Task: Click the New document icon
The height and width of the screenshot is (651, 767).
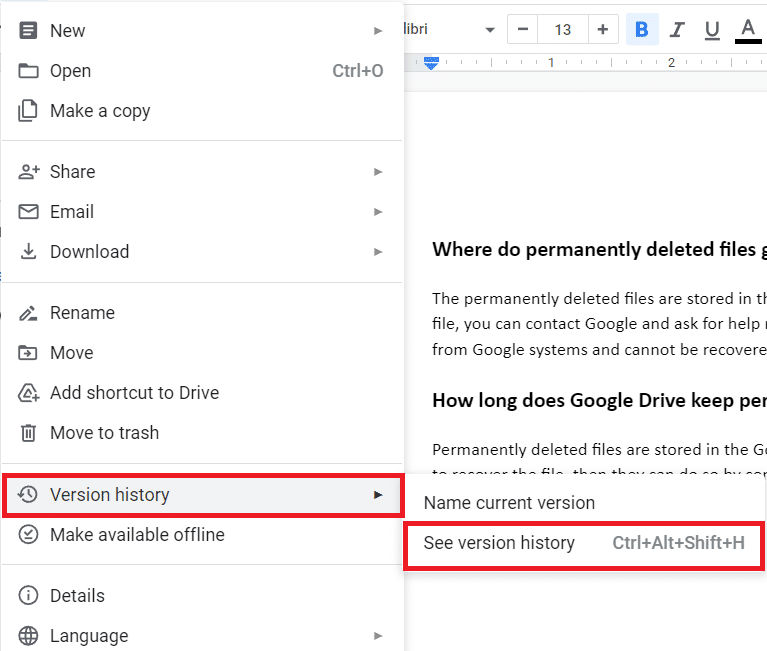Action: (28, 30)
